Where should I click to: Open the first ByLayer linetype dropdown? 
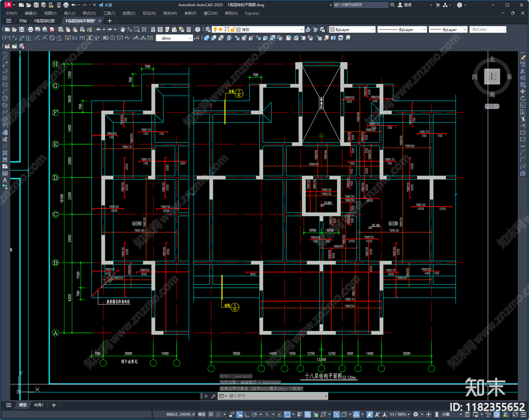pyautogui.click(x=402, y=29)
